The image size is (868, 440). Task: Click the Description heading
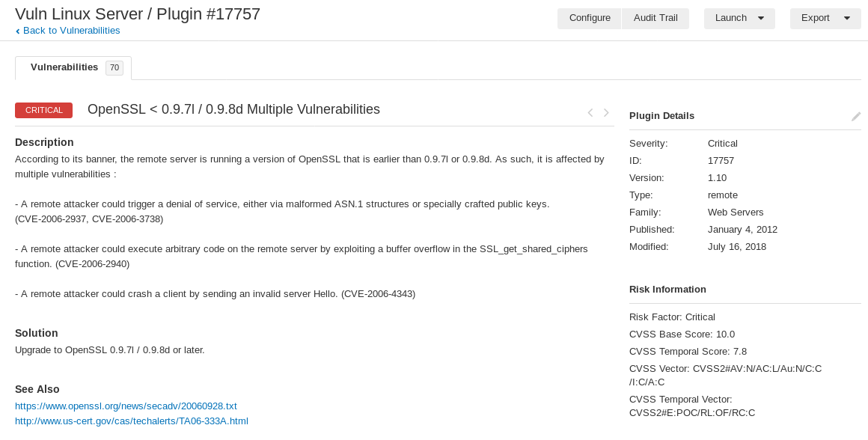[x=44, y=142]
